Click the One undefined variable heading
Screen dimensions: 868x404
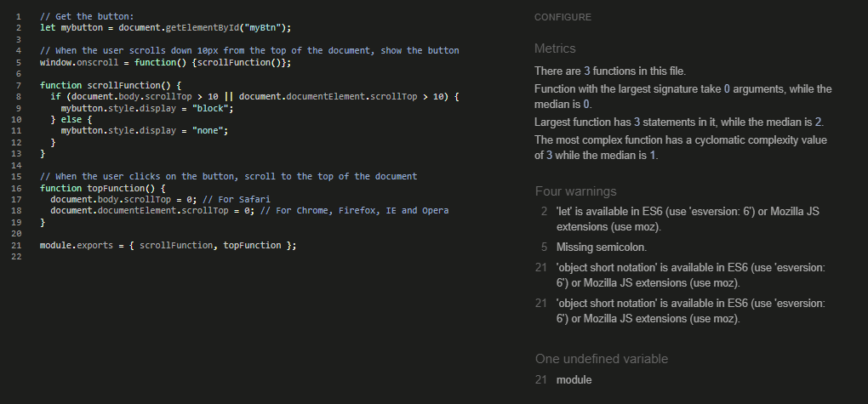601,359
